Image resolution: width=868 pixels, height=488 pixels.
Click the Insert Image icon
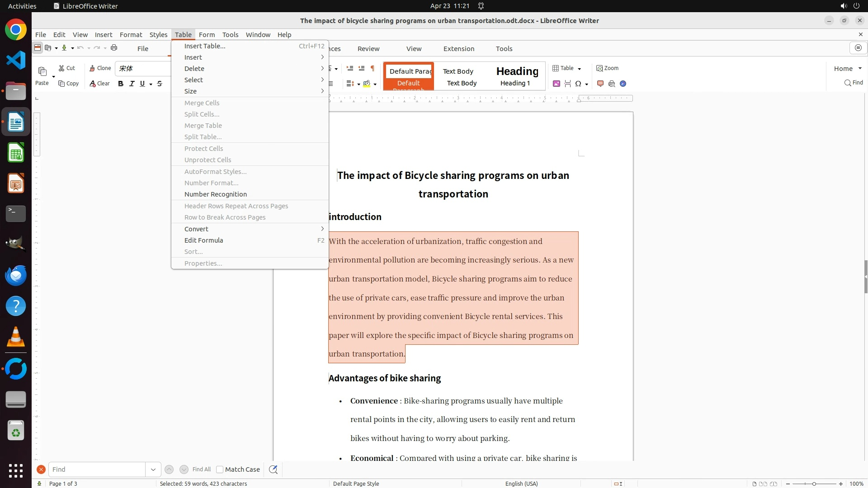coord(557,84)
